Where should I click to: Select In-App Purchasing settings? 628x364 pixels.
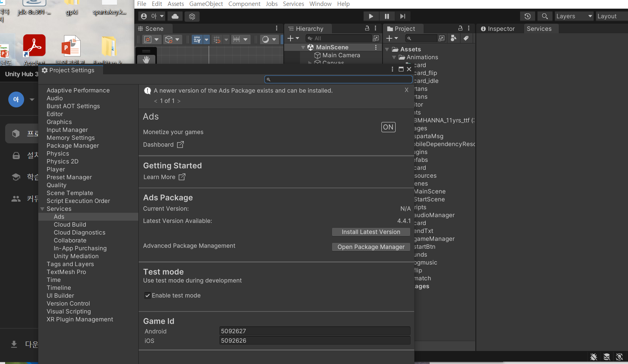pyautogui.click(x=80, y=248)
